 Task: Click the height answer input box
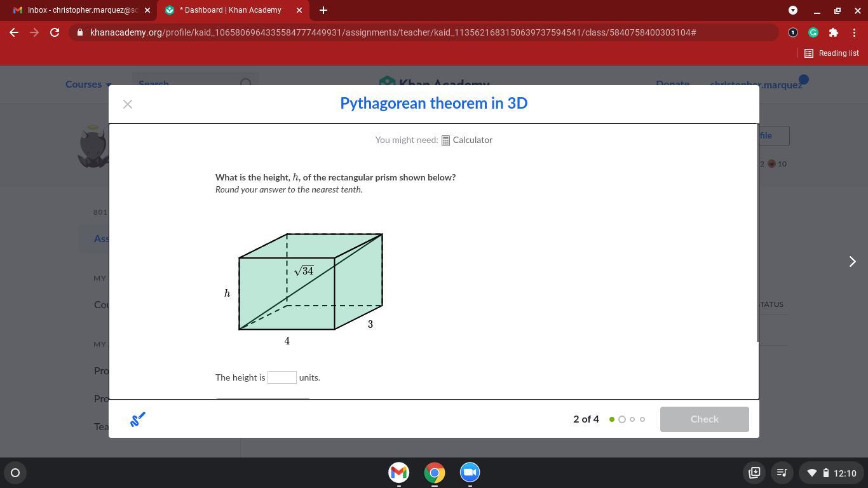[282, 377]
